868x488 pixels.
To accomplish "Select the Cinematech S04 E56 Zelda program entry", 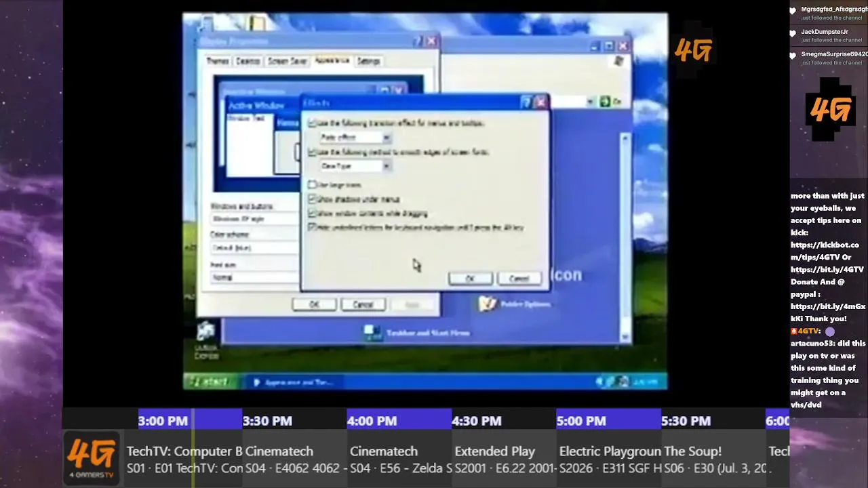I will click(x=399, y=459).
